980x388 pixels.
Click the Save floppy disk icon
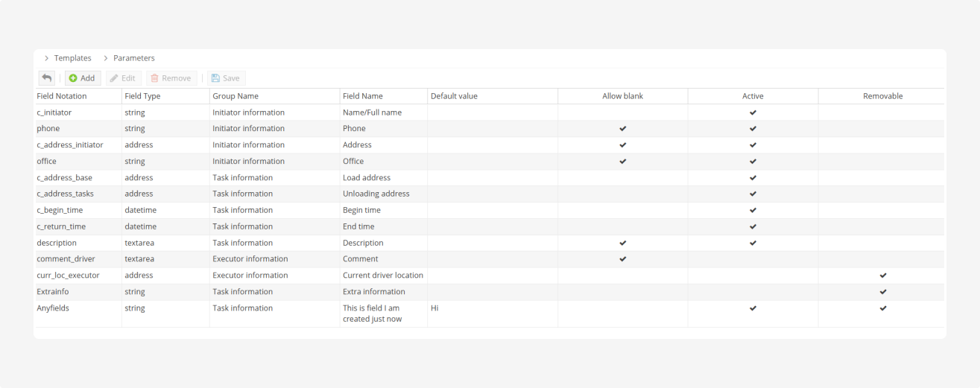pos(215,78)
